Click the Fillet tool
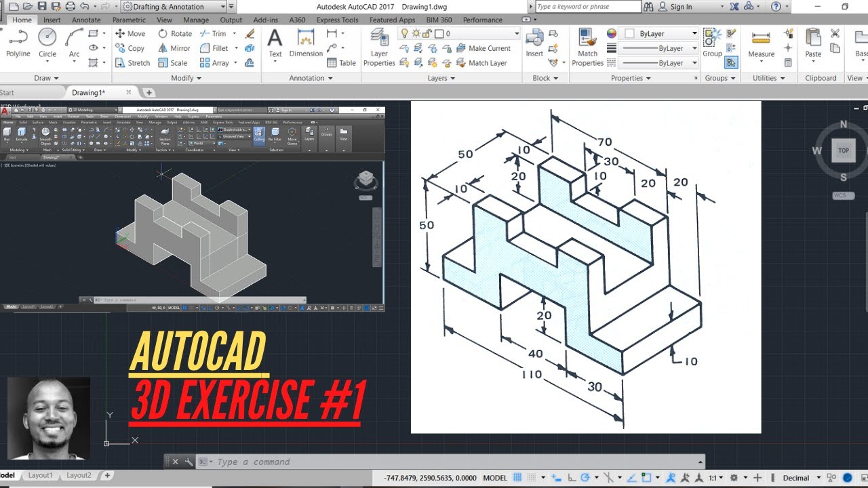868x488 pixels. [x=214, y=48]
